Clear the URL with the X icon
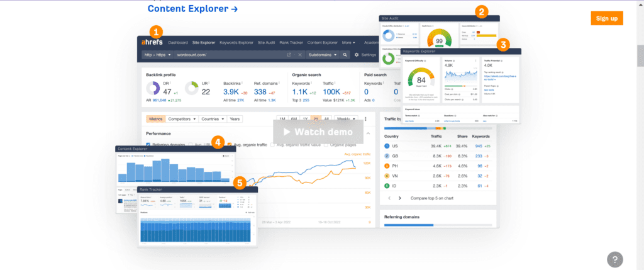This screenshot has height=270, width=644. (300, 55)
